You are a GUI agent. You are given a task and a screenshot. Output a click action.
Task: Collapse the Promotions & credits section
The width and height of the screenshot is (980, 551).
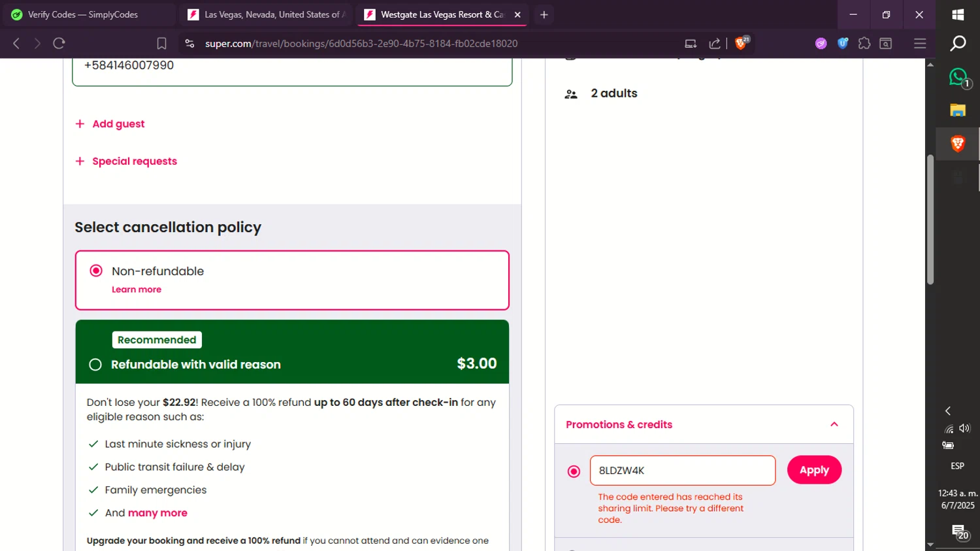[834, 424]
